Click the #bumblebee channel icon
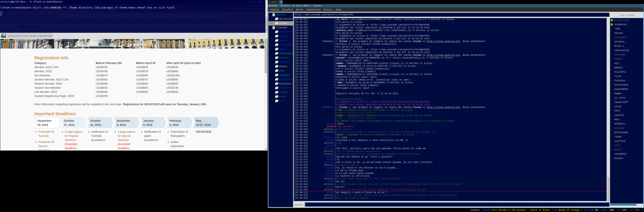The width and height of the screenshot is (644, 212). click(x=277, y=54)
